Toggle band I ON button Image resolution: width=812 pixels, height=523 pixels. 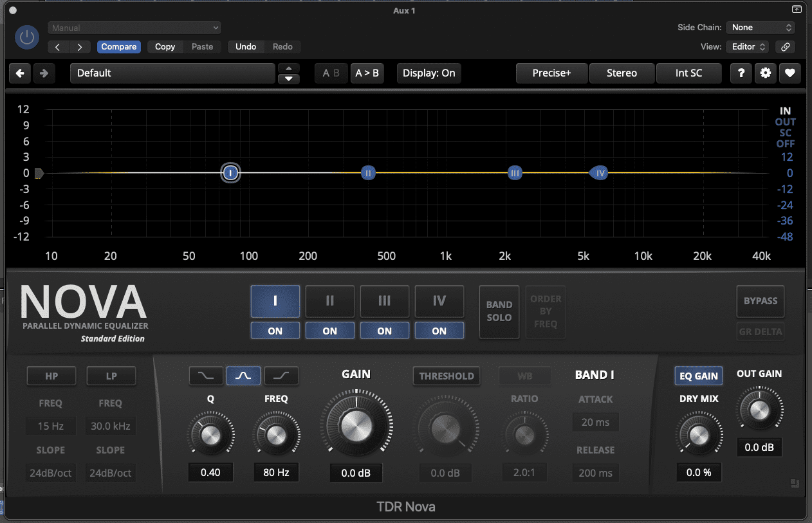pyautogui.click(x=275, y=331)
